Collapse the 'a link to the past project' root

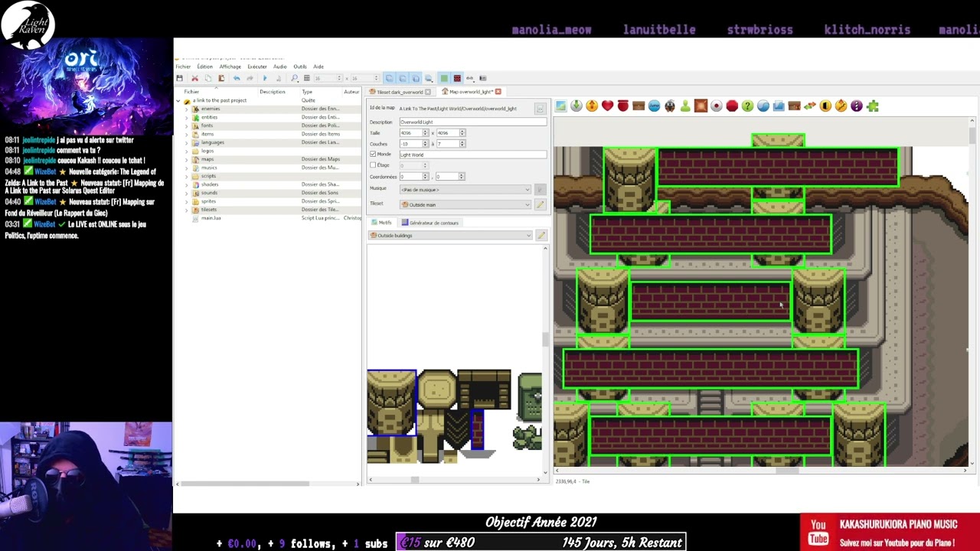pos(178,100)
